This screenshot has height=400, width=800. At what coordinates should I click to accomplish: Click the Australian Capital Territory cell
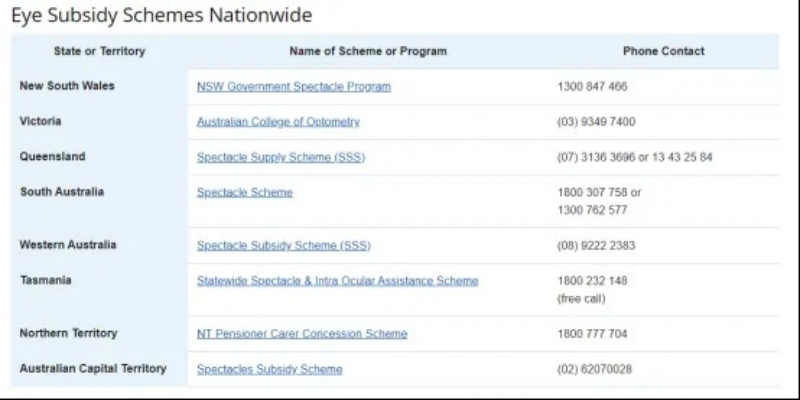pos(93,369)
